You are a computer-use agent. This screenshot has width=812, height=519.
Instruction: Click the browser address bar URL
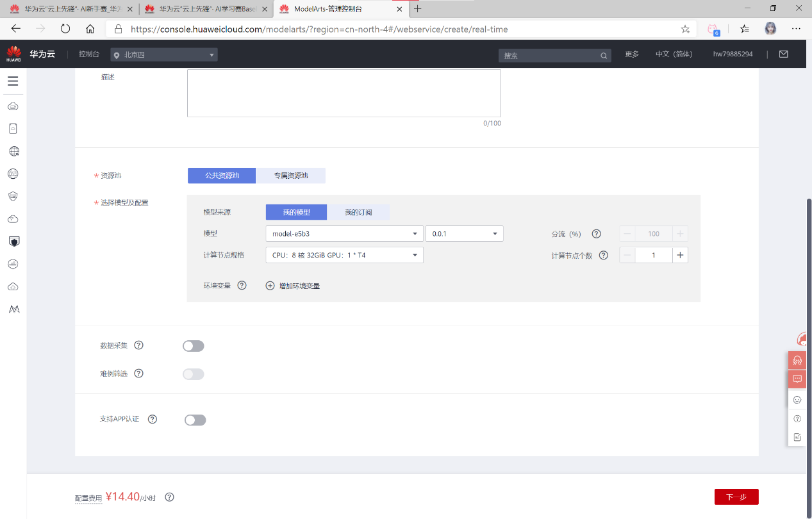tap(319, 29)
